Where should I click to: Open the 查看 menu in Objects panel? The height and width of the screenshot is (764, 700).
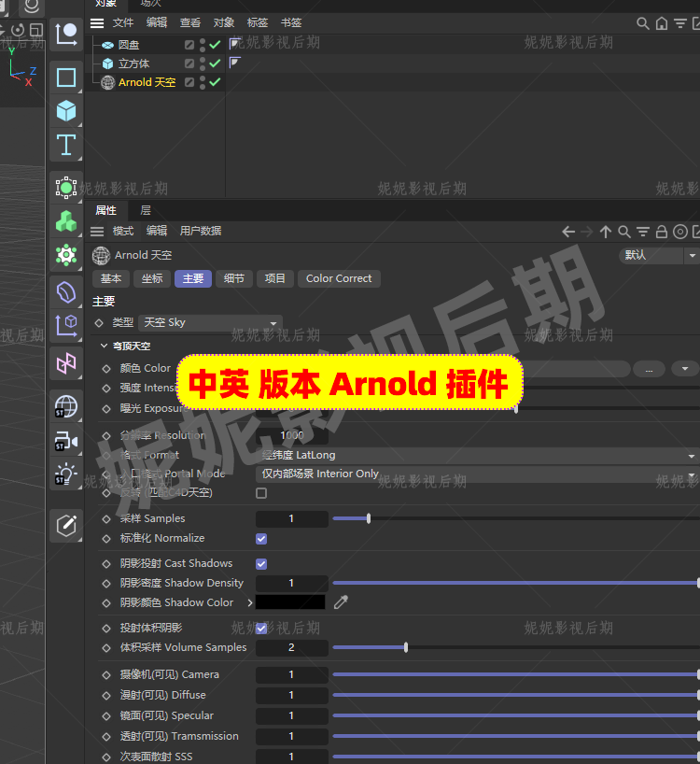(190, 23)
